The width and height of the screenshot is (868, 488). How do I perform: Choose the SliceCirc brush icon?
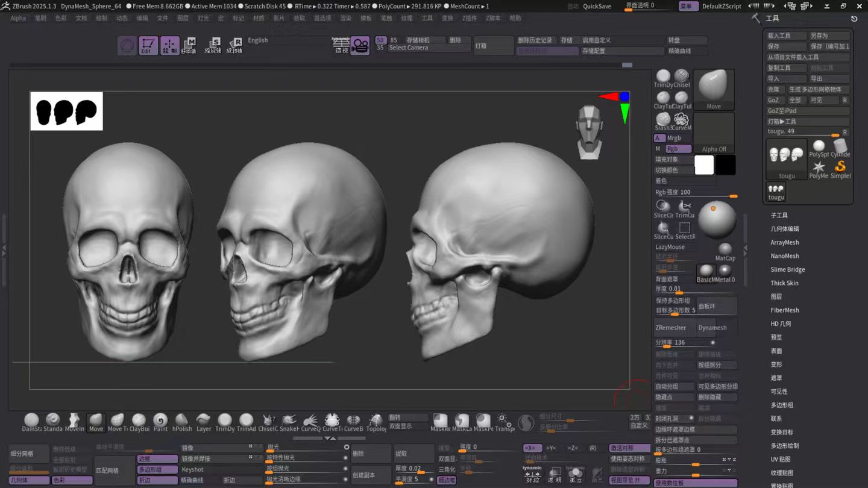[663, 208]
